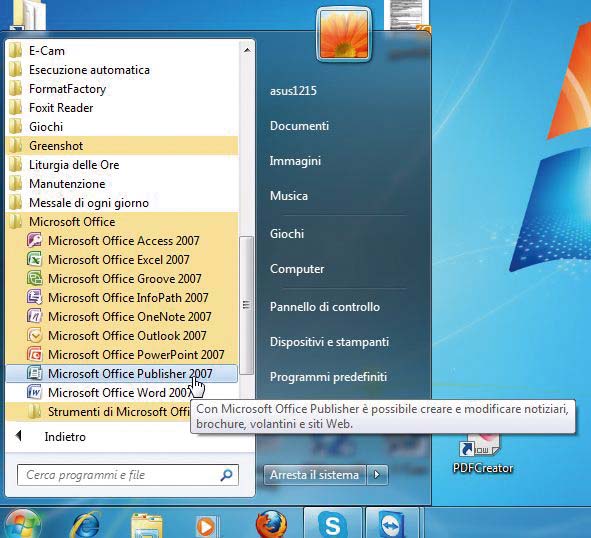591x538 pixels.
Task: Launch Internet Explorer from taskbar
Action: [x=86, y=525]
